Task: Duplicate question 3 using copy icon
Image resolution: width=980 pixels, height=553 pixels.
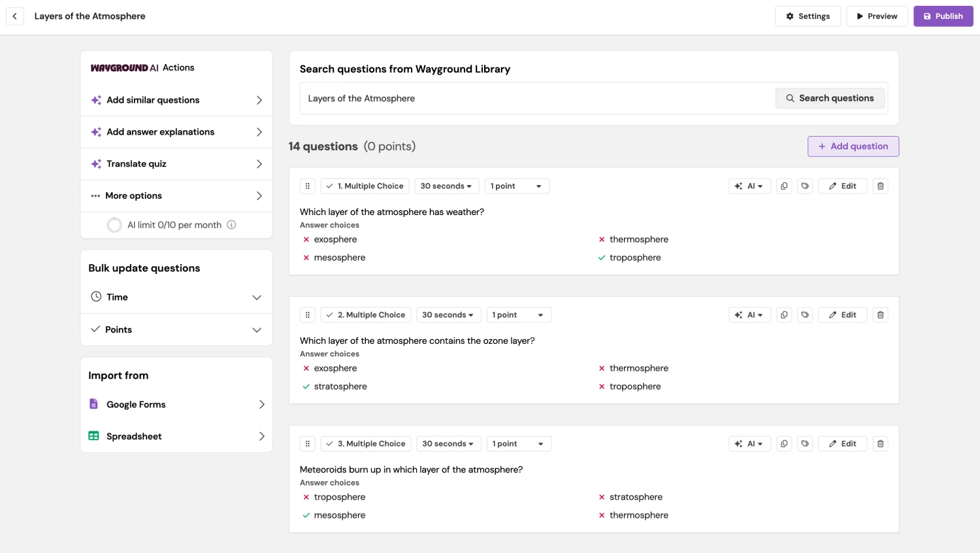Action: click(784, 444)
